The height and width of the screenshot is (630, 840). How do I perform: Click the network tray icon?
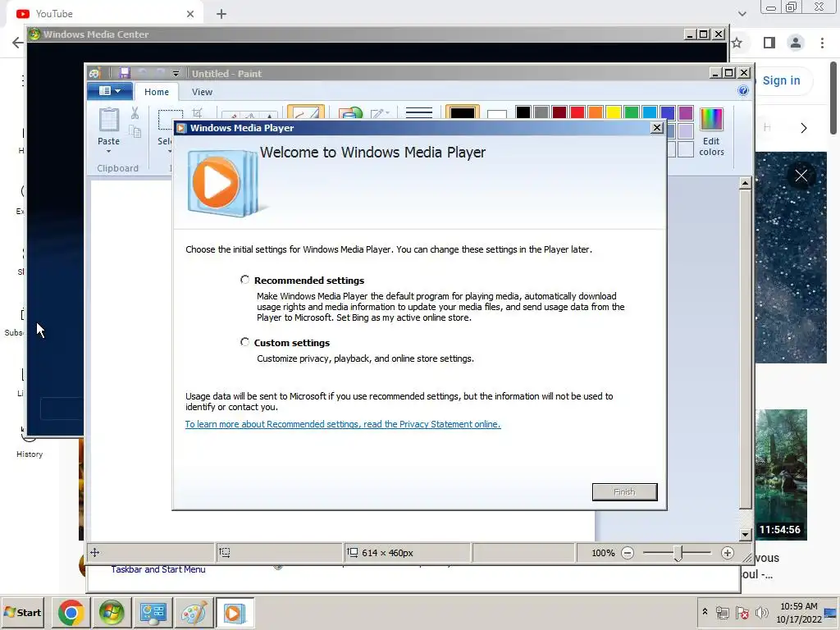(x=722, y=612)
